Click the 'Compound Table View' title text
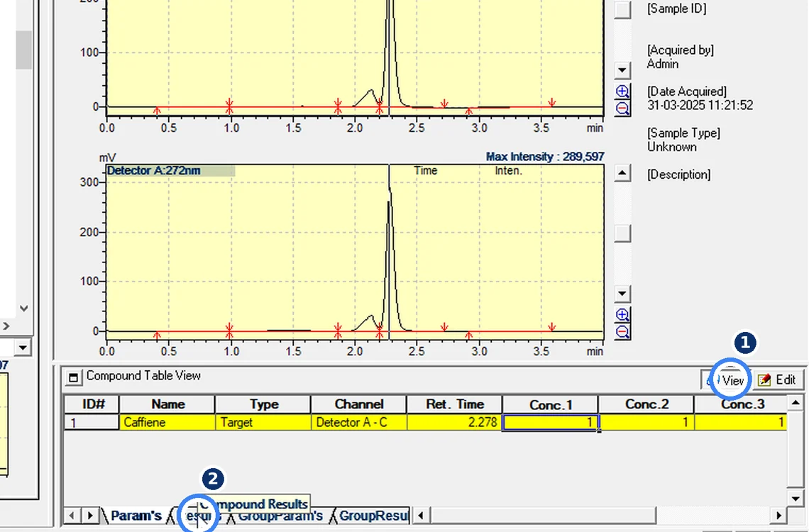The width and height of the screenshot is (809, 532). tap(143, 376)
